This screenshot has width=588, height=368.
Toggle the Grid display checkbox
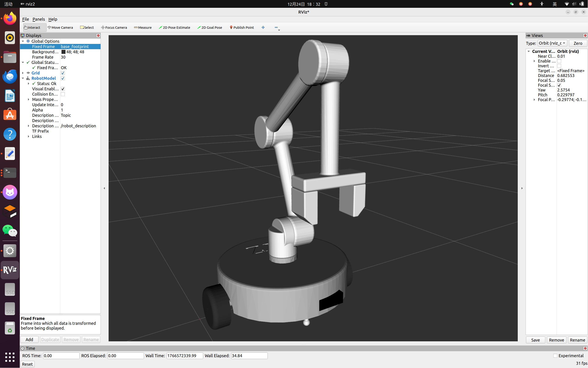(63, 73)
